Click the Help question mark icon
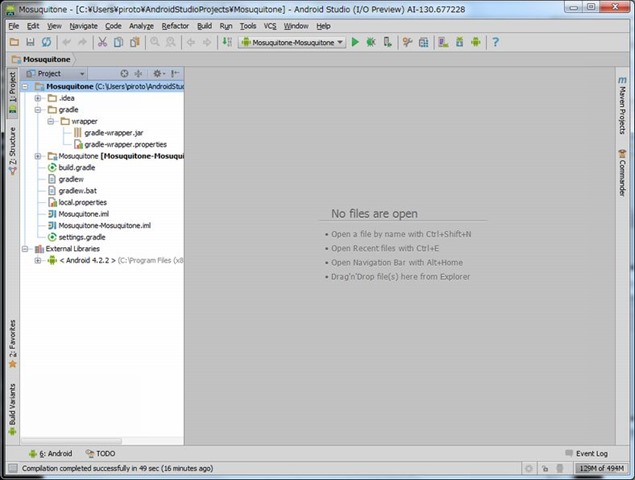635x480 pixels. click(x=495, y=42)
